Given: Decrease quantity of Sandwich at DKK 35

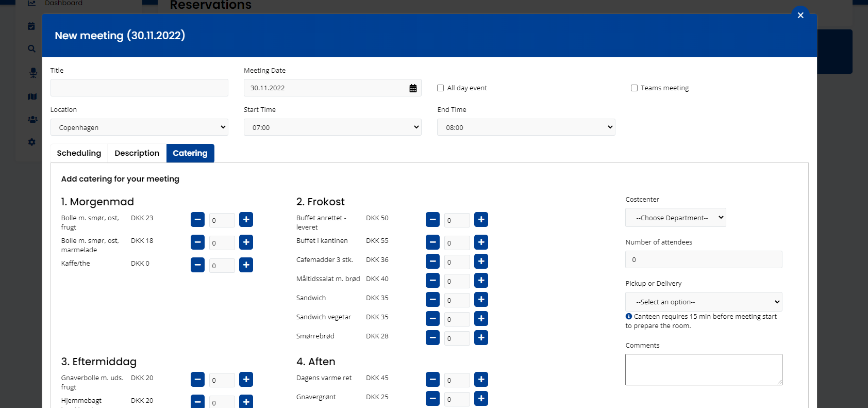Looking at the screenshot, I should (x=432, y=300).
